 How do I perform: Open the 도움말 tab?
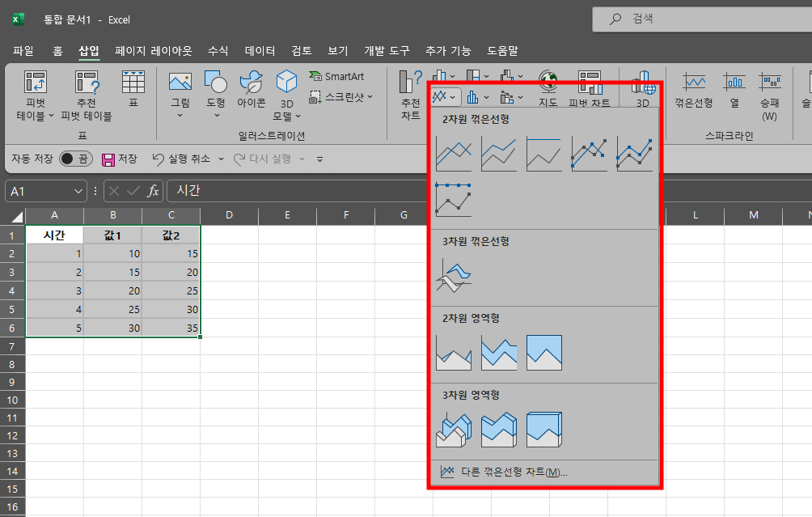[502, 51]
